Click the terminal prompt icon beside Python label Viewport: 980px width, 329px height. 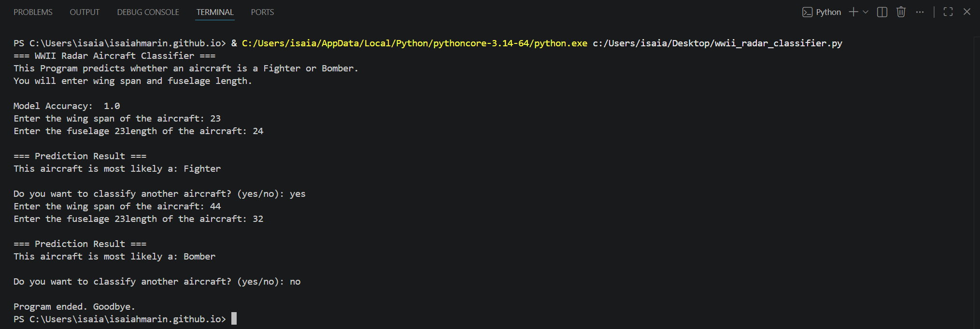point(807,12)
